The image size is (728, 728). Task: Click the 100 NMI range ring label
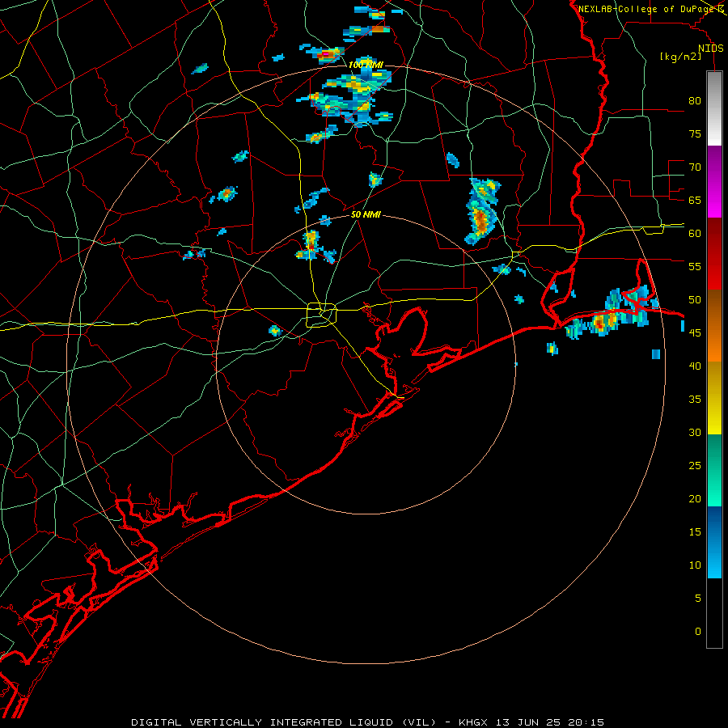[366, 65]
